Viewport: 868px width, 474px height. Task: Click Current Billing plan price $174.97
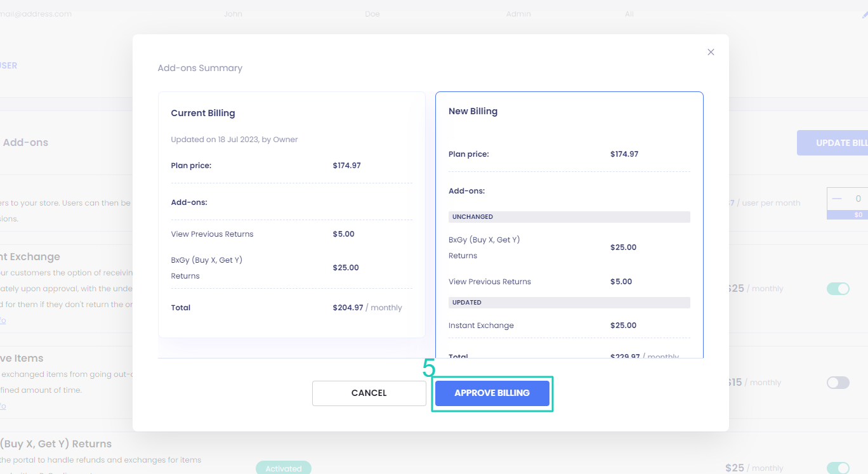346,166
